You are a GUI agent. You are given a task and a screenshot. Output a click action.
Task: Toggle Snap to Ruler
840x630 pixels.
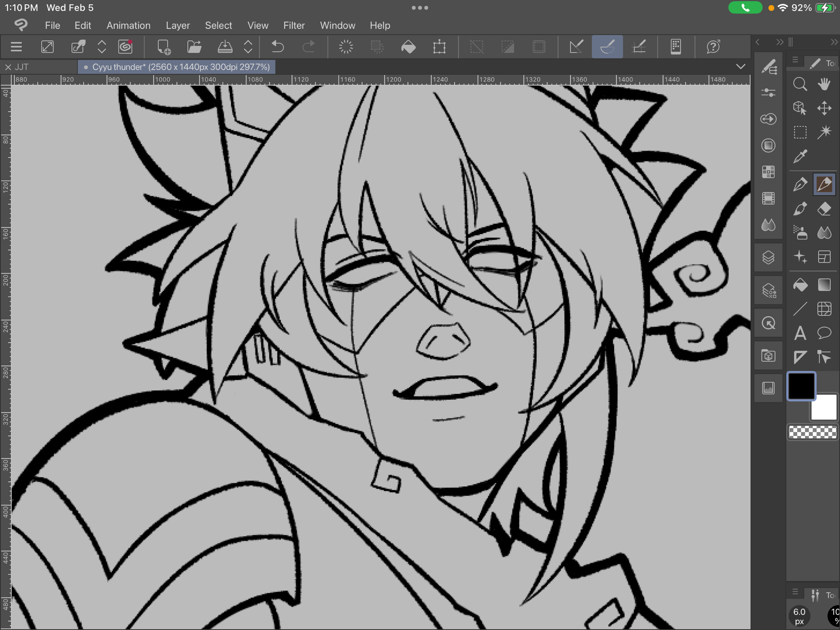tap(576, 47)
